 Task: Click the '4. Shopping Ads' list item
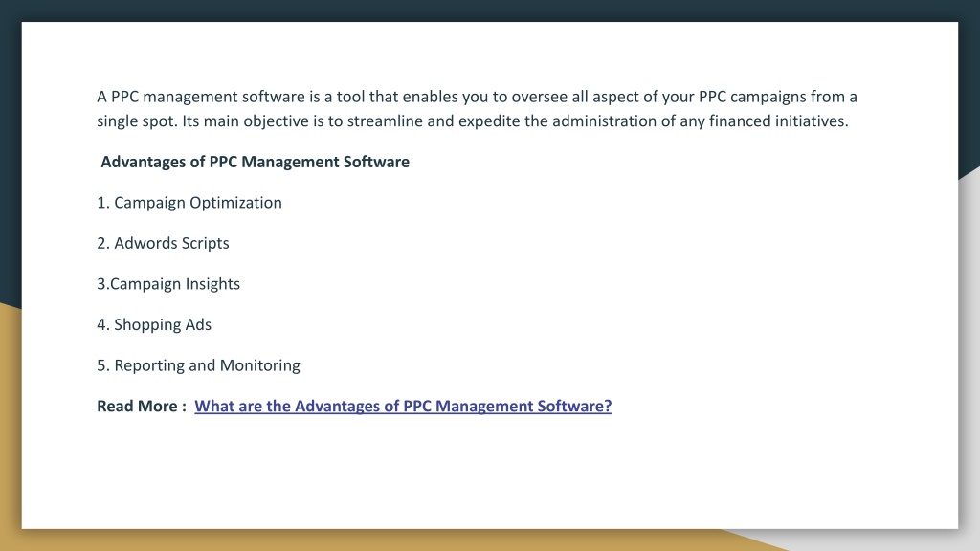click(x=154, y=324)
